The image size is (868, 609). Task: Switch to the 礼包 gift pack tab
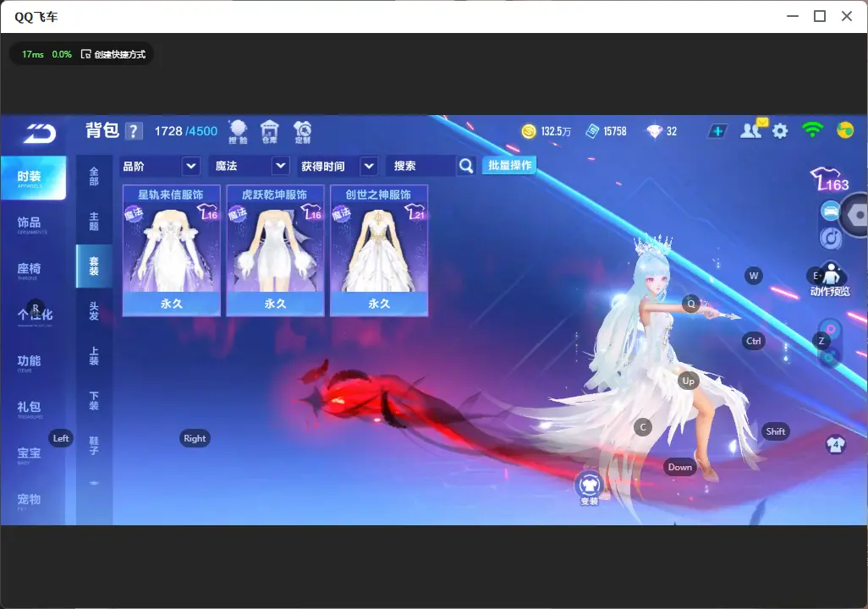coord(30,409)
